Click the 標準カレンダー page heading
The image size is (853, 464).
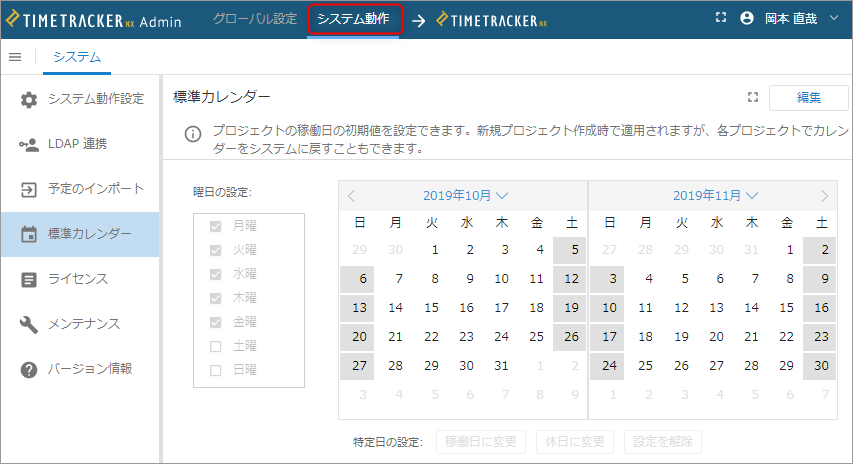coord(221,97)
